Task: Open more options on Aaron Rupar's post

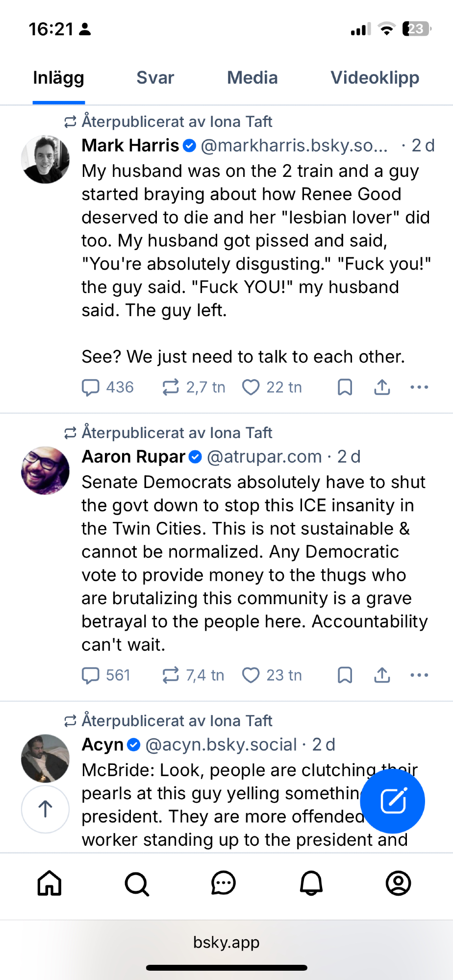Action: (419, 675)
